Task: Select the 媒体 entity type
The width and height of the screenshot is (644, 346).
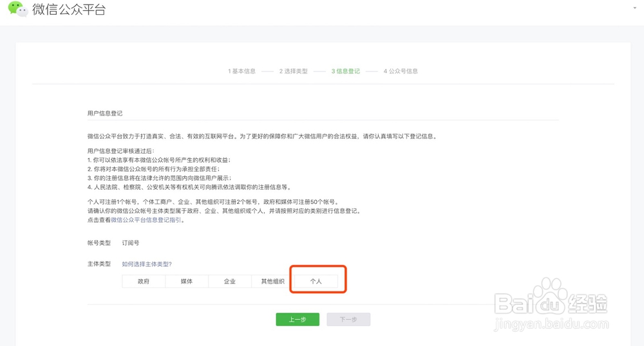Action: tap(187, 281)
